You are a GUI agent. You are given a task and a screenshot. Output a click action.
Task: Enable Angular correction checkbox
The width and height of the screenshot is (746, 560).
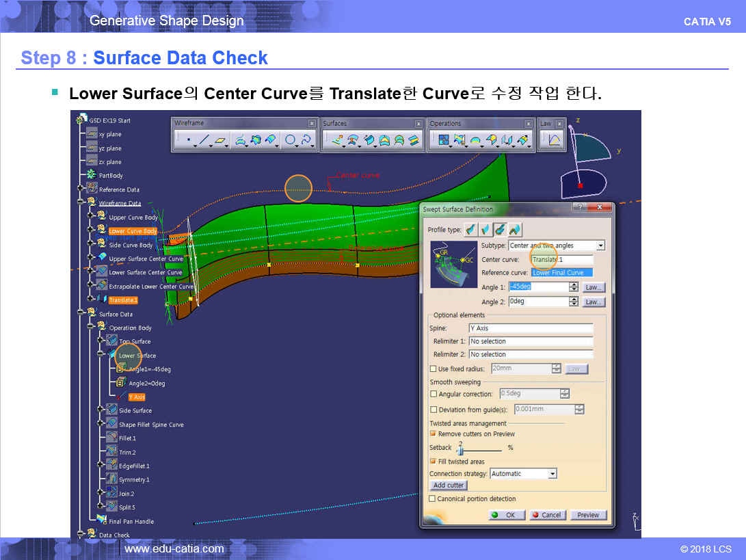pyautogui.click(x=434, y=395)
